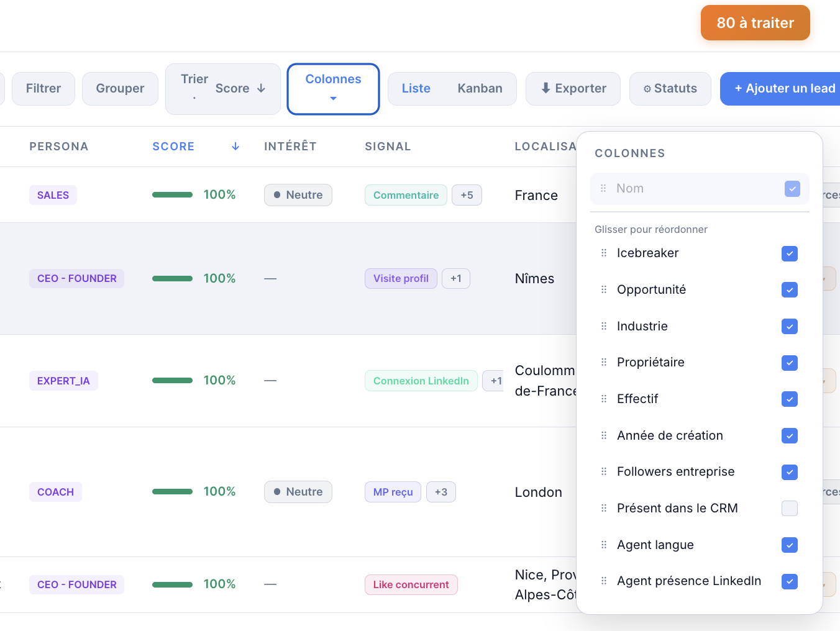Image resolution: width=840 pixels, height=631 pixels.
Task: Uncheck the Année de création checkbox
Action: coord(790,435)
